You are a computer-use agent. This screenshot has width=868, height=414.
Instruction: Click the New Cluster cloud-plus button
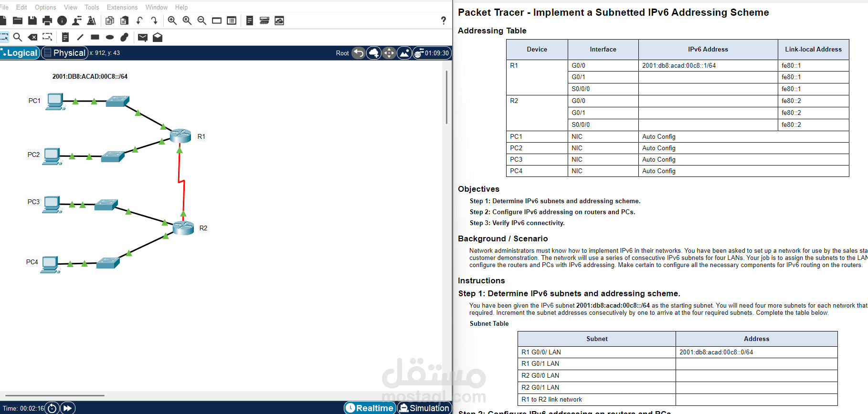click(x=374, y=53)
